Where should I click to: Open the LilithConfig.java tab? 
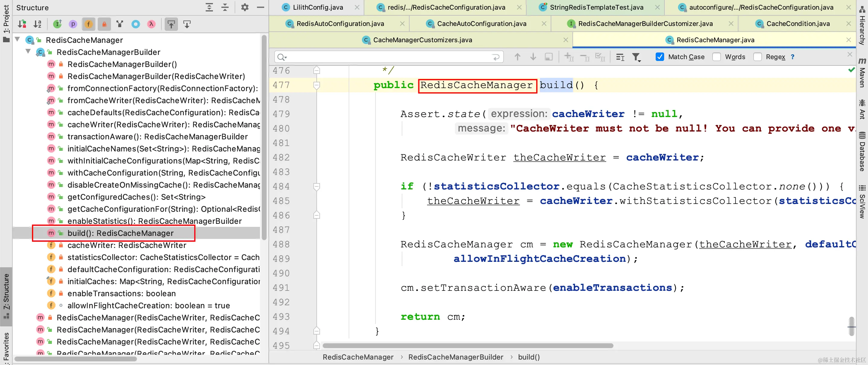coord(317,8)
